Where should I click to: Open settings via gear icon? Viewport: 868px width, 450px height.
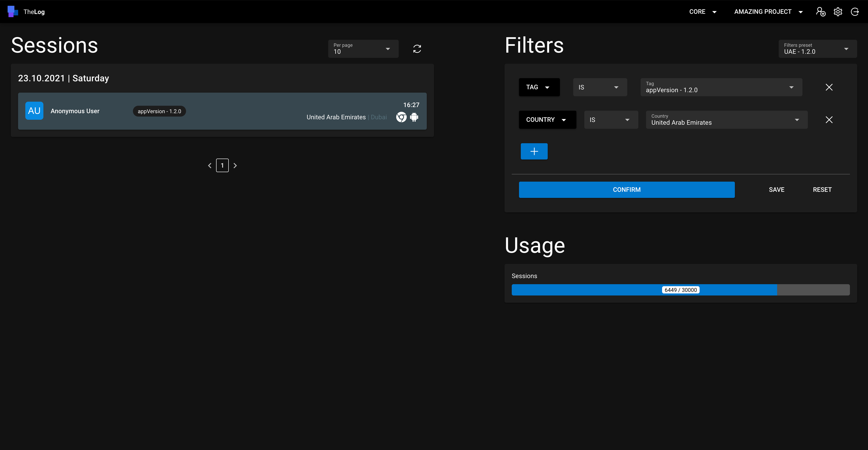(x=838, y=12)
